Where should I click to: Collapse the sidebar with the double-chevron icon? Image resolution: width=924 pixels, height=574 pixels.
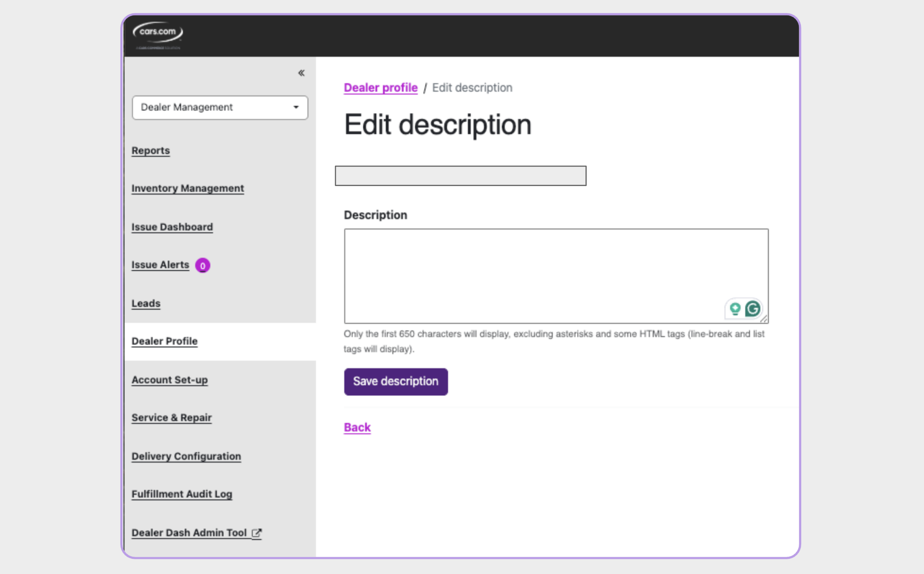tap(301, 73)
